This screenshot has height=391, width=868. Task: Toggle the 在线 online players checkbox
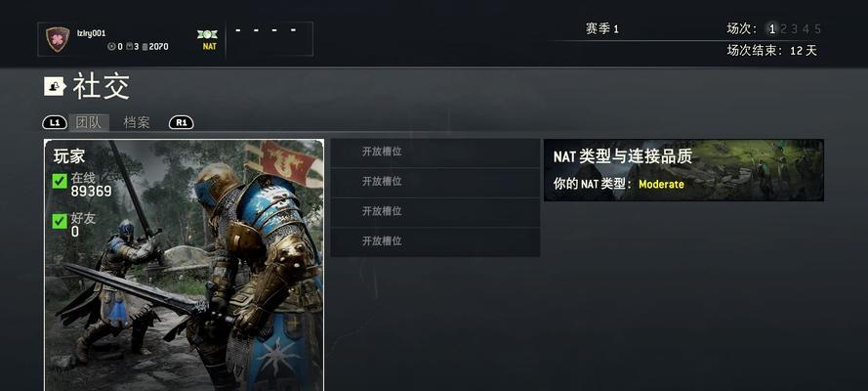[x=60, y=181]
